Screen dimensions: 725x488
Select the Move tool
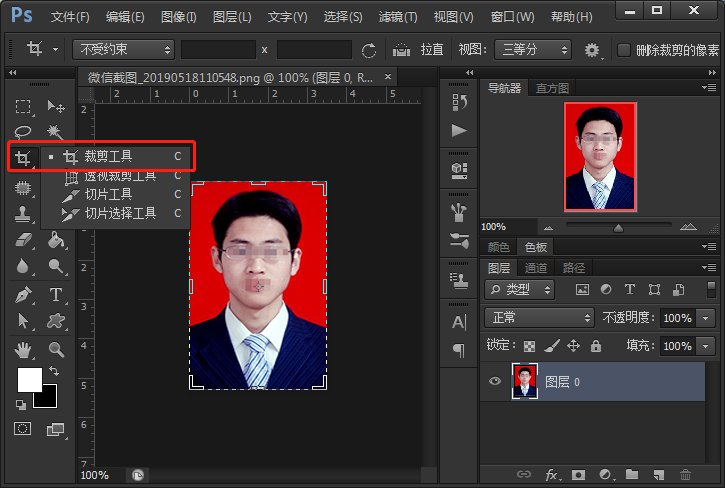pyautogui.click(x=56, y=107)
